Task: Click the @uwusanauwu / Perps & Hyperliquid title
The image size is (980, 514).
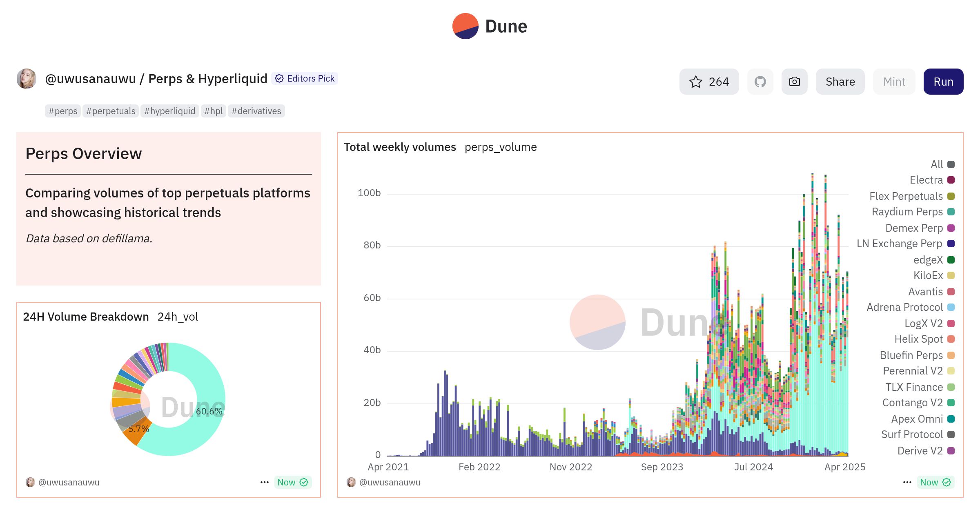Action: click(x=156, y=78)
